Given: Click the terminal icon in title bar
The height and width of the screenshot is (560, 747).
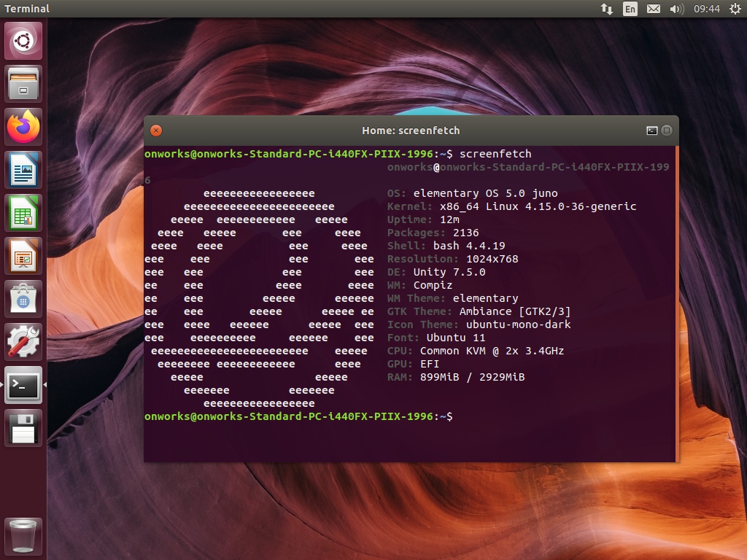Looking at the screenshot, I should coord(651,131).
